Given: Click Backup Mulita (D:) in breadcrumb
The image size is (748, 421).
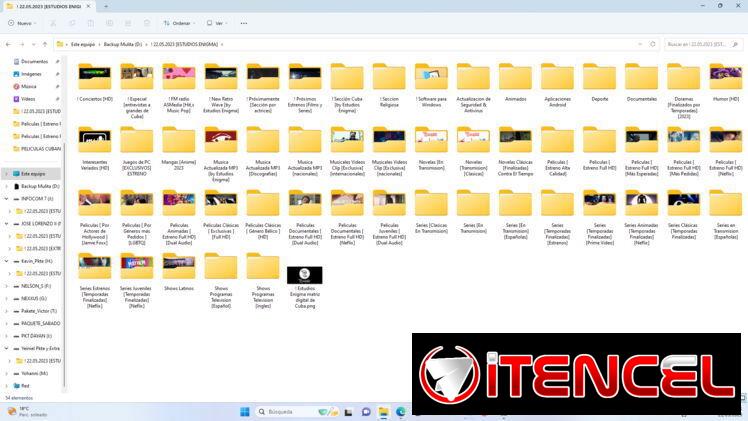Looking at the screenshot, I should pyautogui.click(x=123, y=44).
